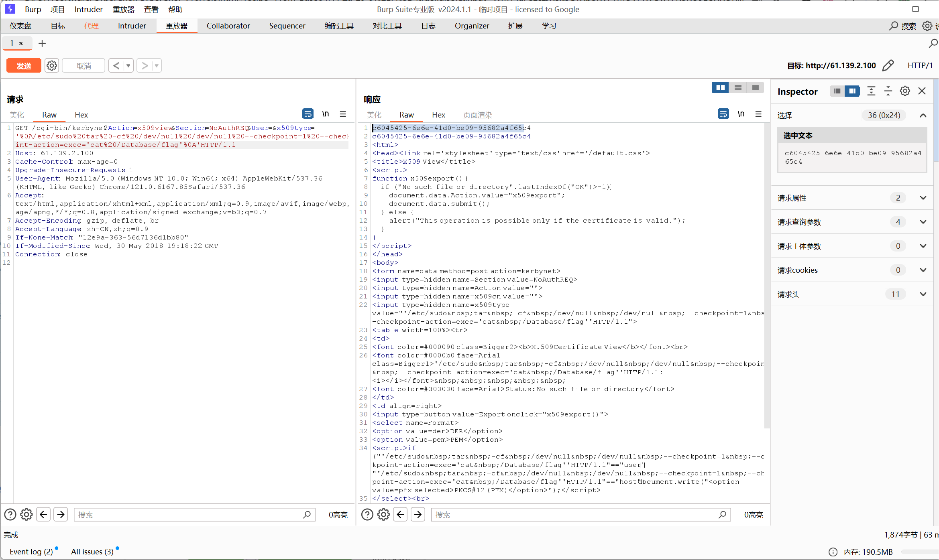Open the 代理 proxy tab
The width and height of the screenshot is (939, 560).
[91, 26]
